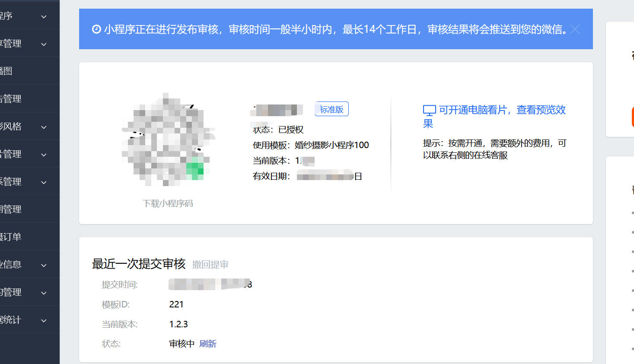Expand the 风格 sidebar menu arrow
The height and width of the screenshot is (364, 634).
44,127
